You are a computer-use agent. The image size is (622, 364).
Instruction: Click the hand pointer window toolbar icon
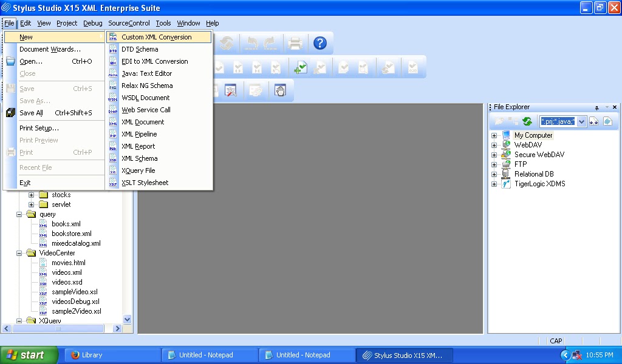click(280, 91)
